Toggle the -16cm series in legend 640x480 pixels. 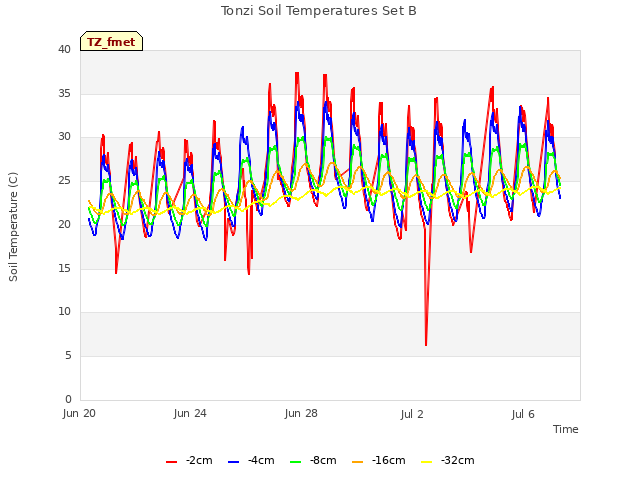[378, 460]
